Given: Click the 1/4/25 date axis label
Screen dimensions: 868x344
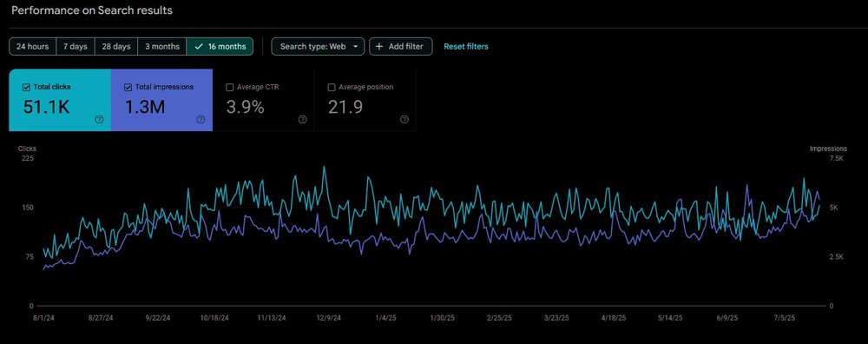Looking at the screenshot, I should pyautogui.click(x=386, y=318).
